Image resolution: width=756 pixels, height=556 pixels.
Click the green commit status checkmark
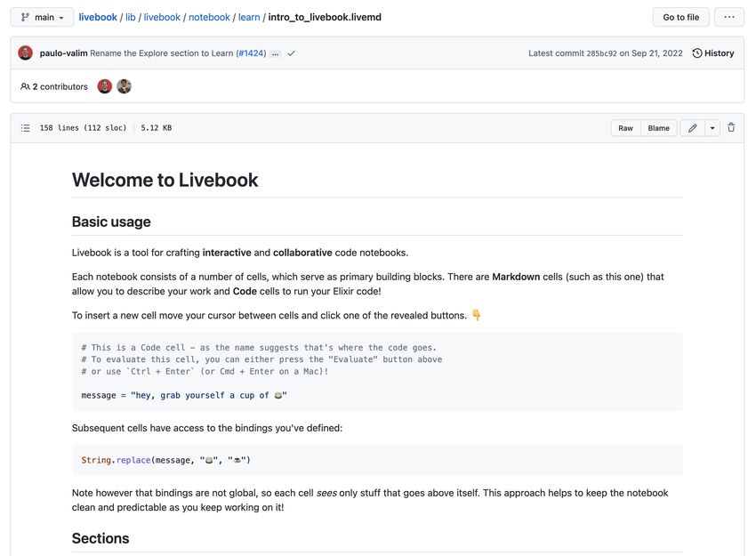pos(291,53)
